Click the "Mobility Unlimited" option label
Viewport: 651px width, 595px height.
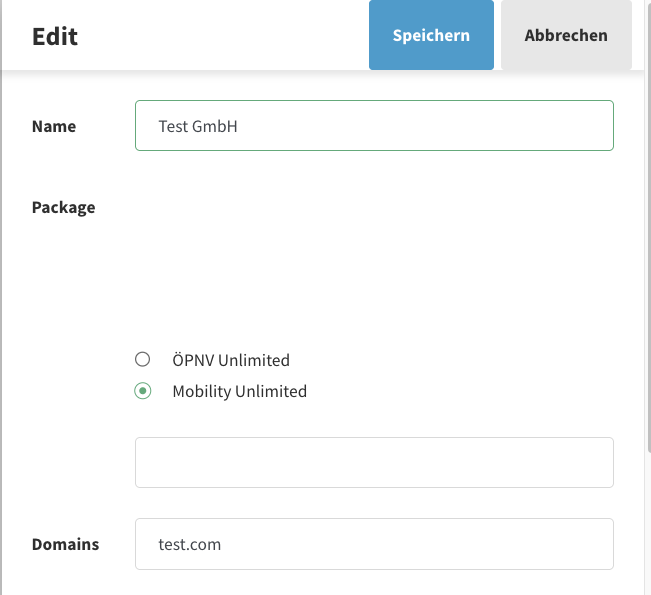239,391
